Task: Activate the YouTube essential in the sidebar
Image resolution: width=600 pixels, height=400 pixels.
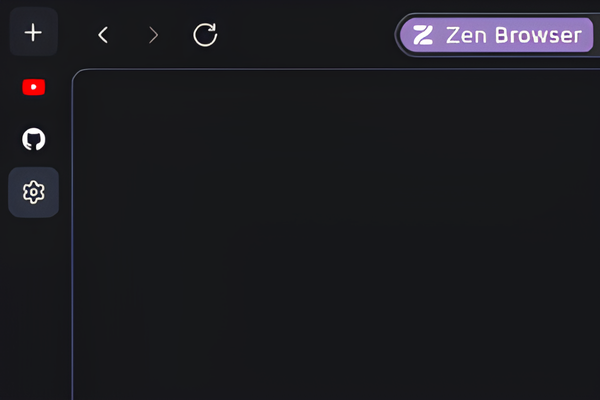Action: point(34,87)
